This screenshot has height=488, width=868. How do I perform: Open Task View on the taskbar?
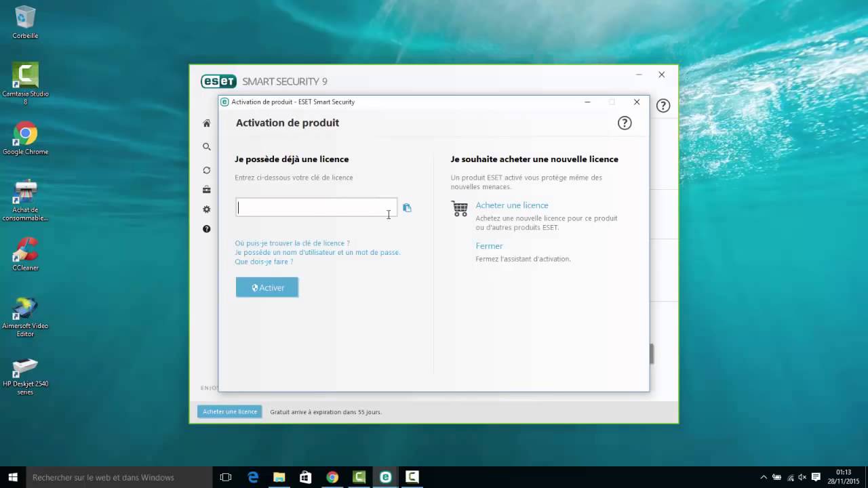click(x=226, y=477)
